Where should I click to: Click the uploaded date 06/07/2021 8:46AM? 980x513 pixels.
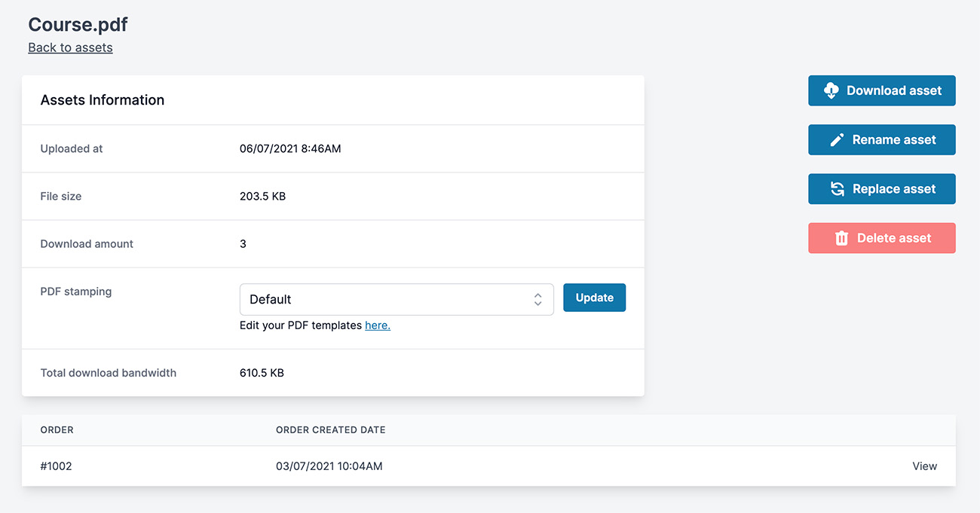(x=290, y=148)
